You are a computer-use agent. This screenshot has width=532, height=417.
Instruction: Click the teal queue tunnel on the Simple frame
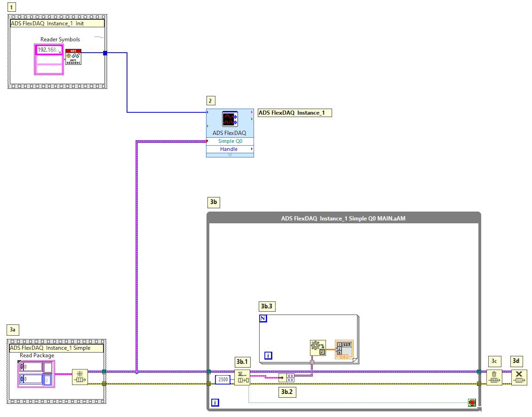pos(104,372)
